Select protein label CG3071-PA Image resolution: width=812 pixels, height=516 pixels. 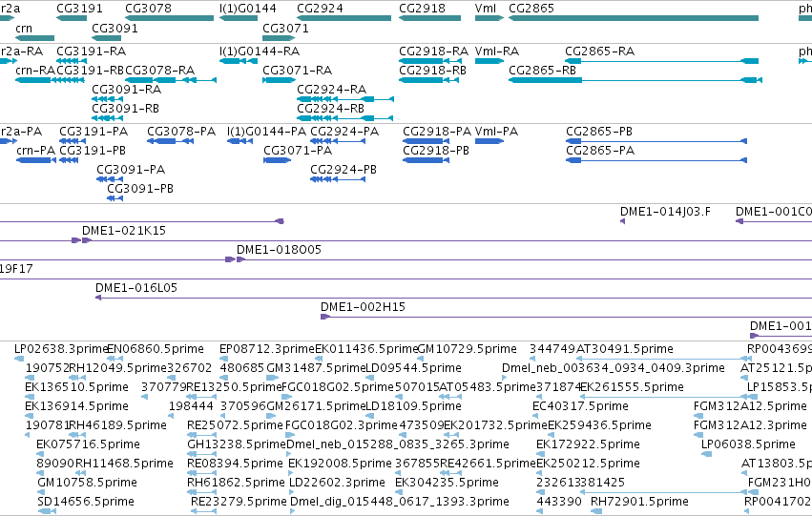pyautogui.click(x=298, y=151)
